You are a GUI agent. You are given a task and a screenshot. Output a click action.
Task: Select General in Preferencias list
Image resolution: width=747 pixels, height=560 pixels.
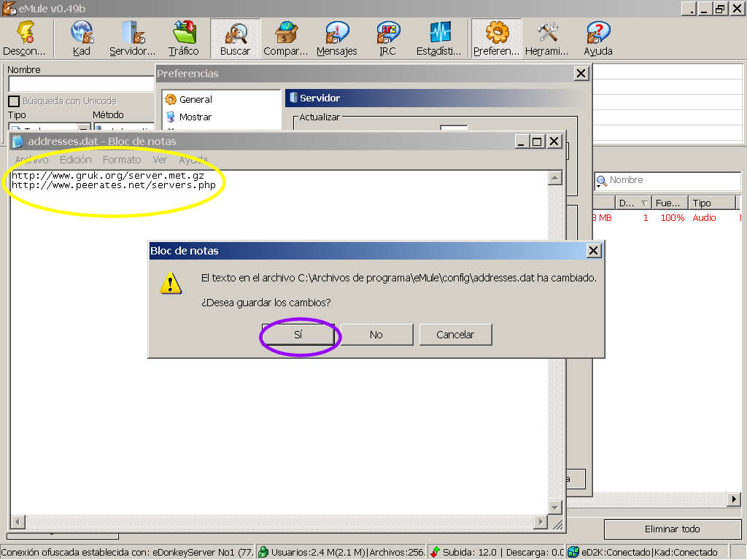click(x=195, y=99)
